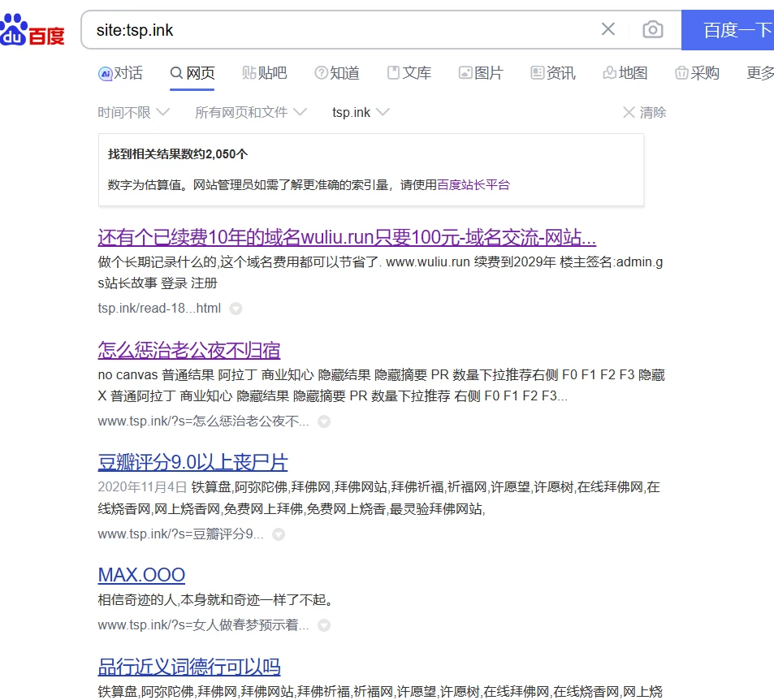Open the AI 对话 chat tab
Screen dimensions: 774x700
pyautogui.click(x=120, y=73)
